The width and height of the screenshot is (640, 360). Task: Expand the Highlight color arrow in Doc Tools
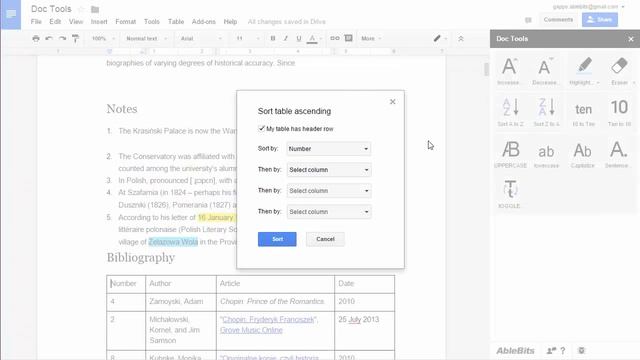[x=598, y=83]
